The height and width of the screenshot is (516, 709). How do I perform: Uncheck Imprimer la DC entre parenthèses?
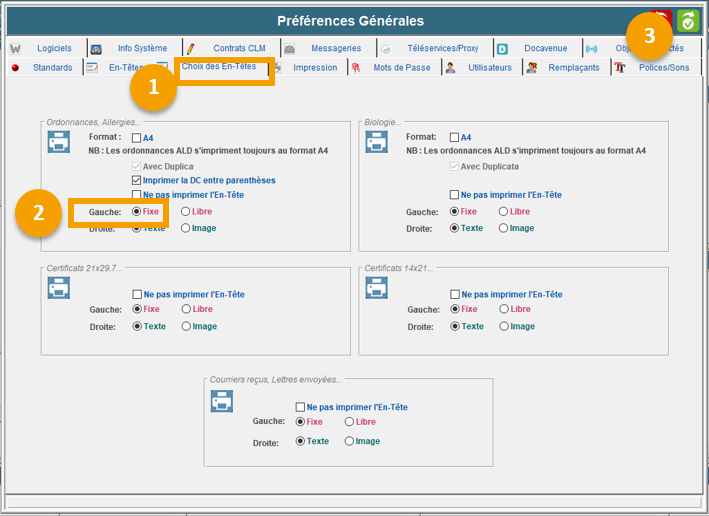[137, 180]
